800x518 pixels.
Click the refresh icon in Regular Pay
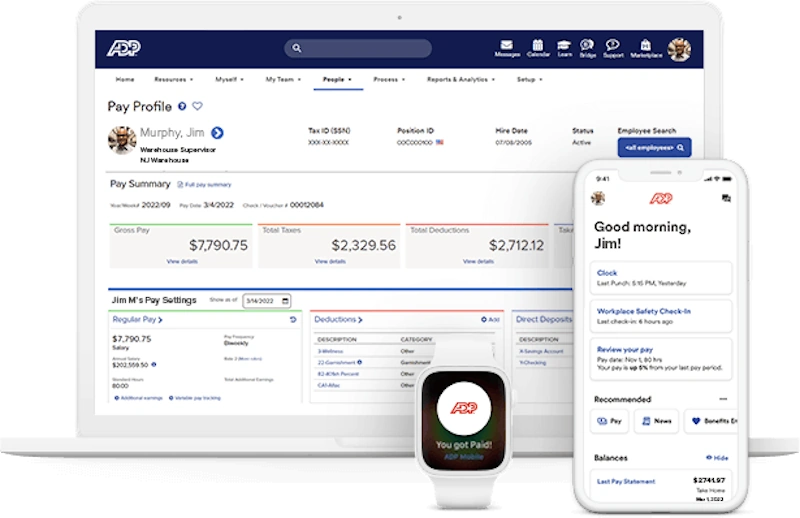tap(293, 320)
